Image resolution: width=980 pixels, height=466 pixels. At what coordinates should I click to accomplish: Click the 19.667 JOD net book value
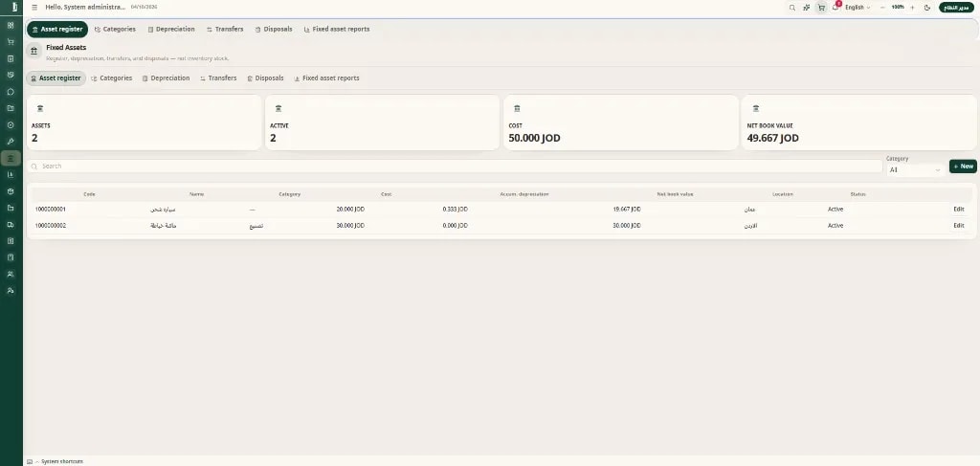[x=627, y=210]
